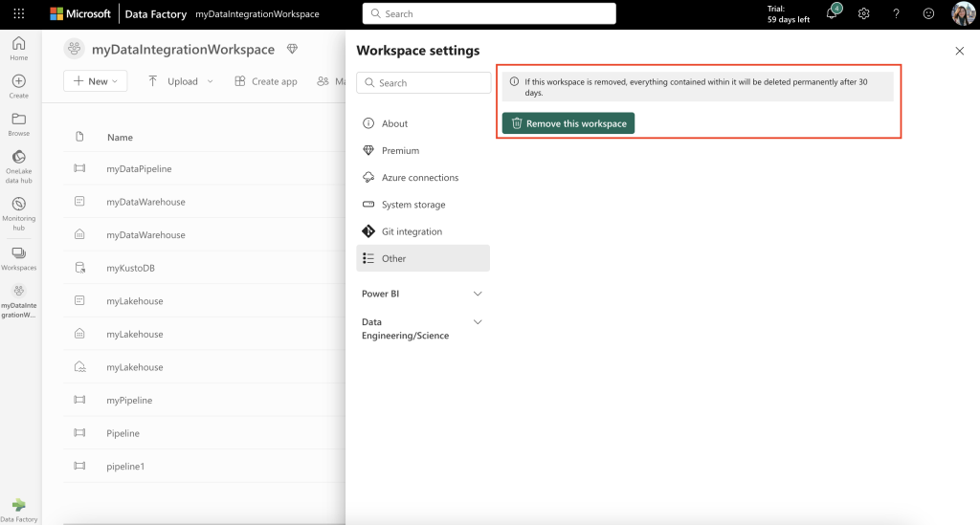Open the Pipeline item

point(122,433)
